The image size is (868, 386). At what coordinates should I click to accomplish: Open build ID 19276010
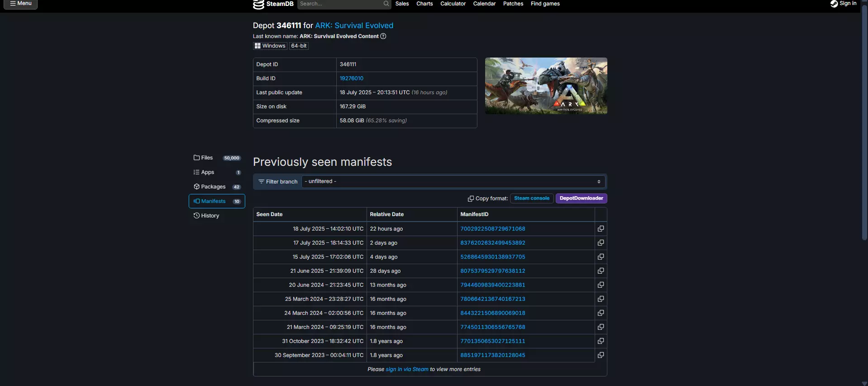point(352,78)
